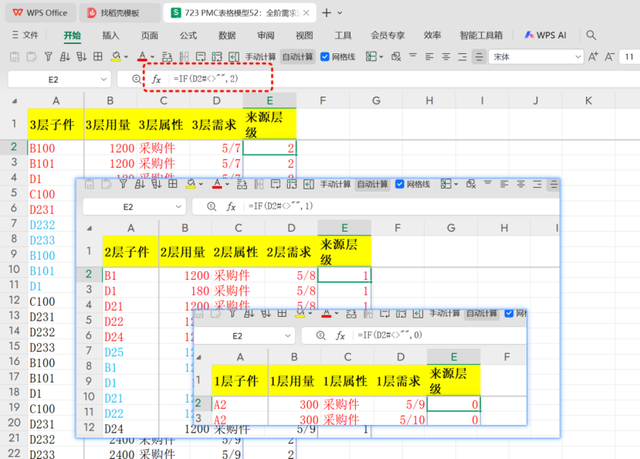640x459 pixels.
Task: Click 自动计算 in the 2层子件 overlay toolbar
Action: pyautogui.click(x=372, y=184)
